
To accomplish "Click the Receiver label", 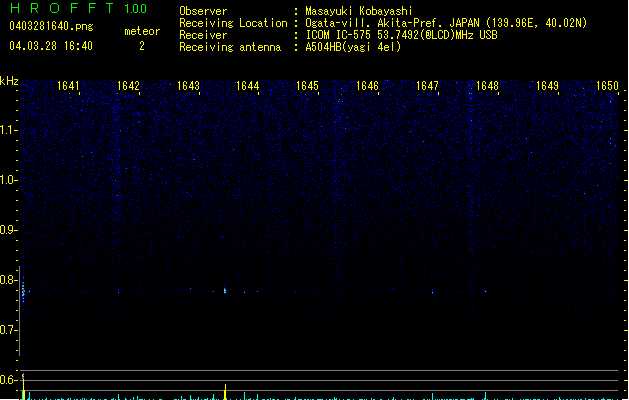I will 203,35.
